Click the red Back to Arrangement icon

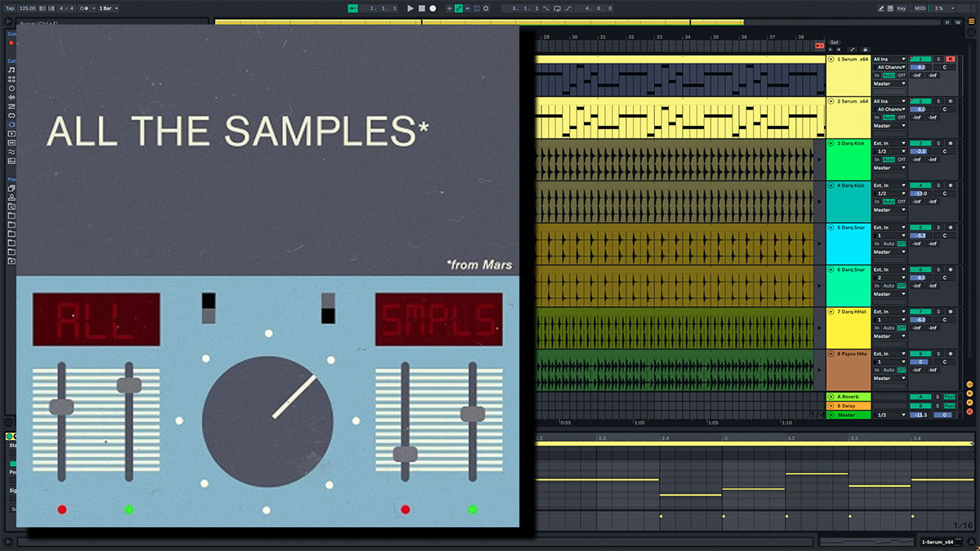point(820,46)
